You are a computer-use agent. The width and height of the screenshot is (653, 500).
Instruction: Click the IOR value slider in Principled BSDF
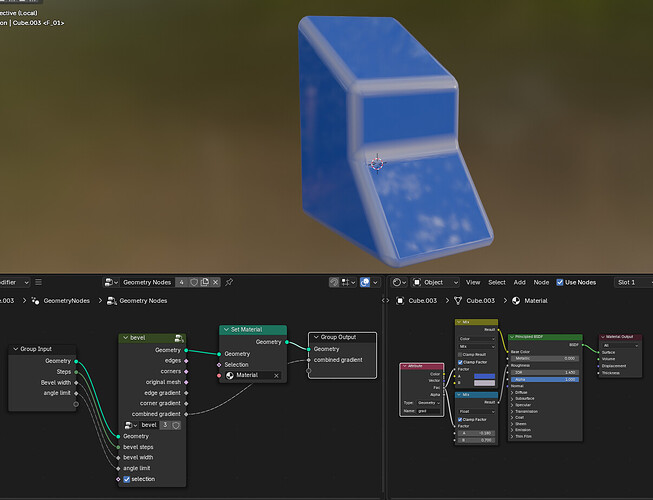(545, 373)
